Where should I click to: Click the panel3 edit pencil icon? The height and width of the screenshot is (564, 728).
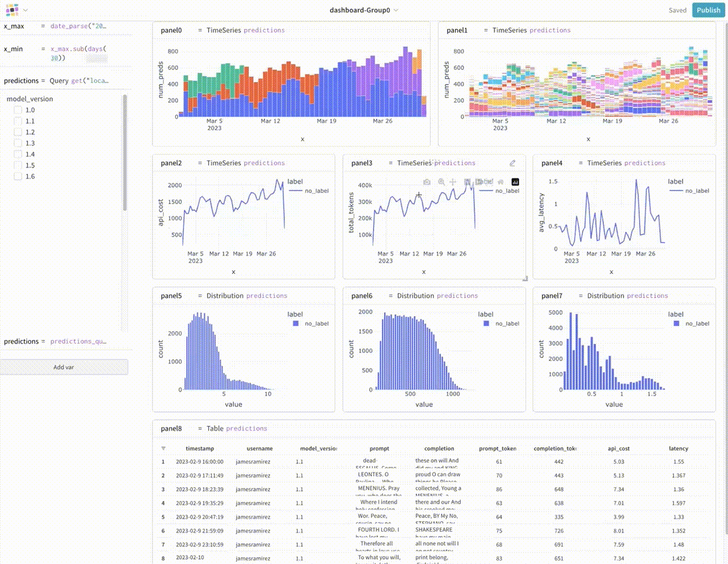pyautogui.click(x=512, y=163)
